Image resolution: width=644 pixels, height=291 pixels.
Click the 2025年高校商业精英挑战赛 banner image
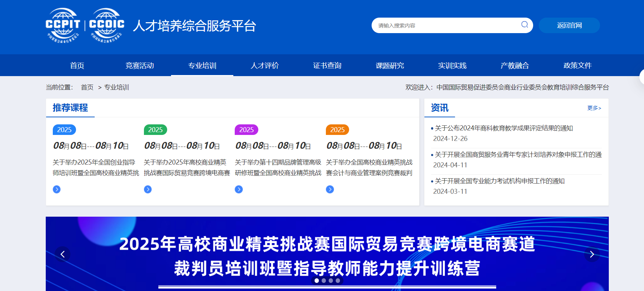(x=327, y=254)
